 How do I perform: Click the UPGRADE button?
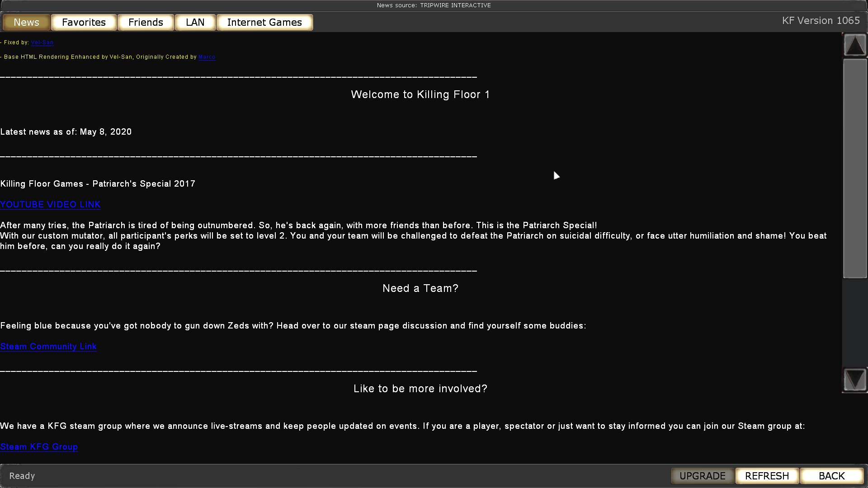point(703,476)
